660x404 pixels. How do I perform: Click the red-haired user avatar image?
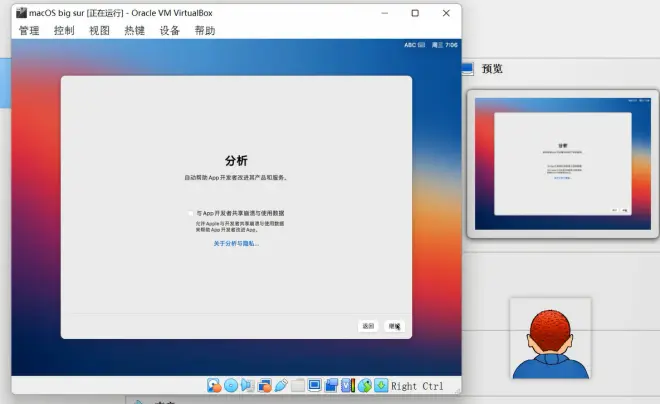tap(551, 339)
